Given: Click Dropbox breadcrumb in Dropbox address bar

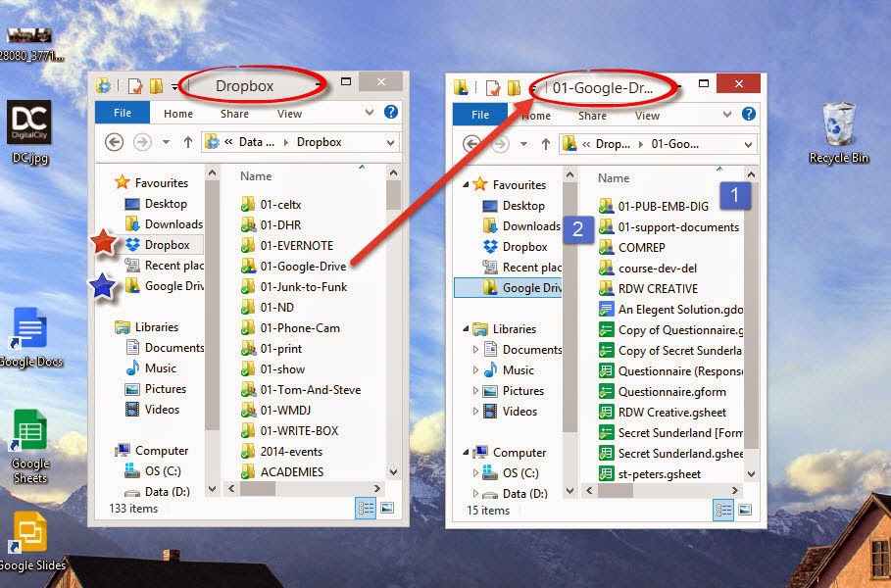Looking at the screenshot, I should pyautogui.click(x=320, y=142).
